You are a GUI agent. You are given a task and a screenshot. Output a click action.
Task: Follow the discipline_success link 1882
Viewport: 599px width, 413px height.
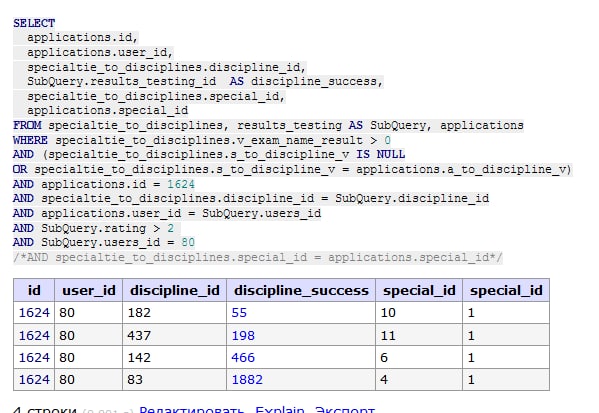tap(247, 380)
